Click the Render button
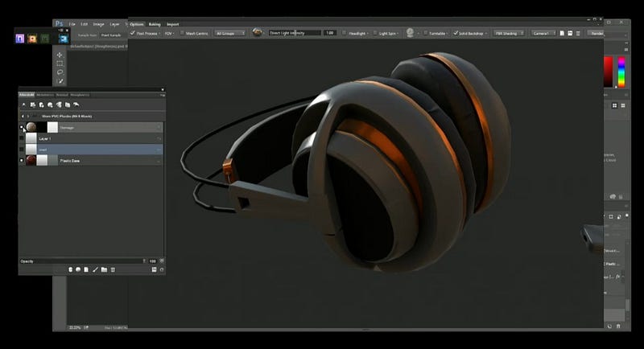The height and width of the screenshot is (349, 644). (596, 33)
